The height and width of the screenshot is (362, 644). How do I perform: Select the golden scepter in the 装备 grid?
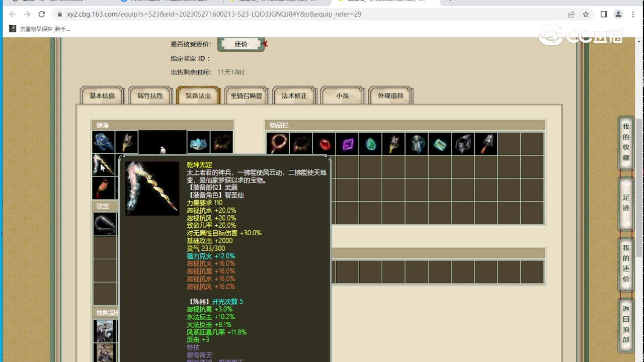(x=126, y=142)
